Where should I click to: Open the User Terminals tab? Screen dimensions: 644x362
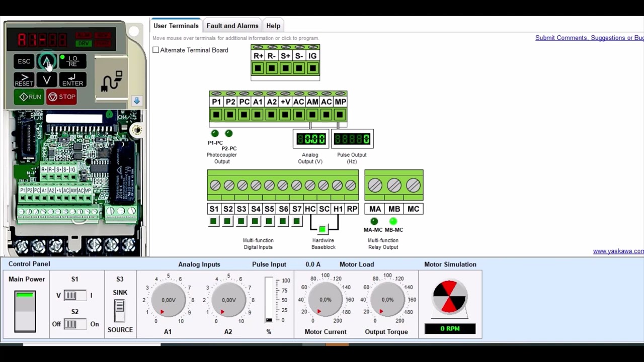coord(176,26)
